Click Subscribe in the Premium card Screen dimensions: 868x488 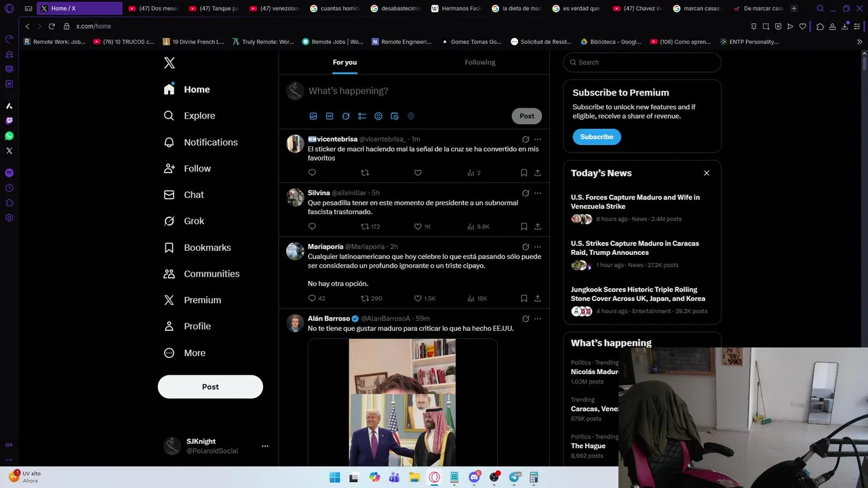597,137
